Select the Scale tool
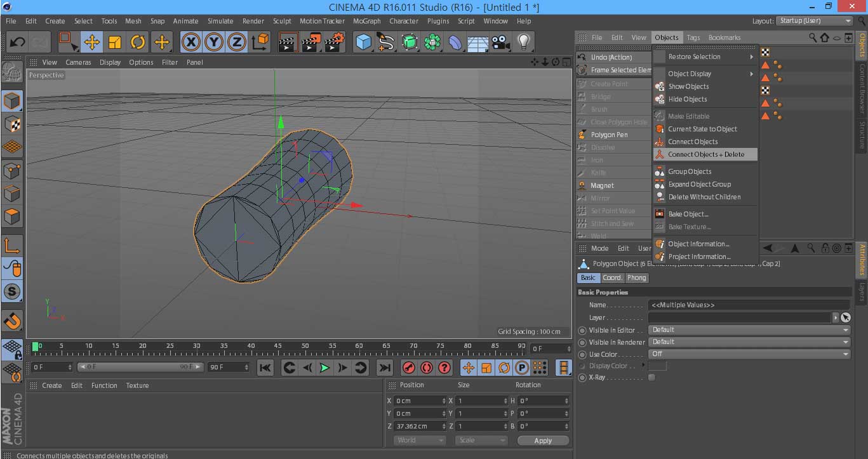Image resolution: width=868 pixels, height=459 pixels. tap(115, 43)
